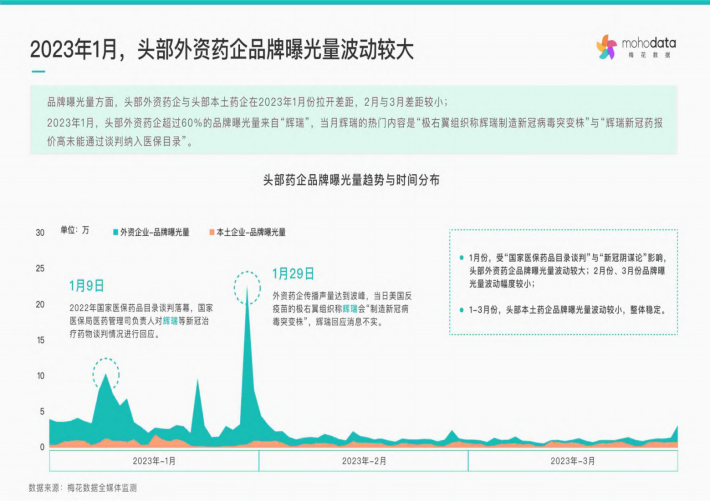Click the 外资企业-品牌曝光量 legend label

(154, 232)
